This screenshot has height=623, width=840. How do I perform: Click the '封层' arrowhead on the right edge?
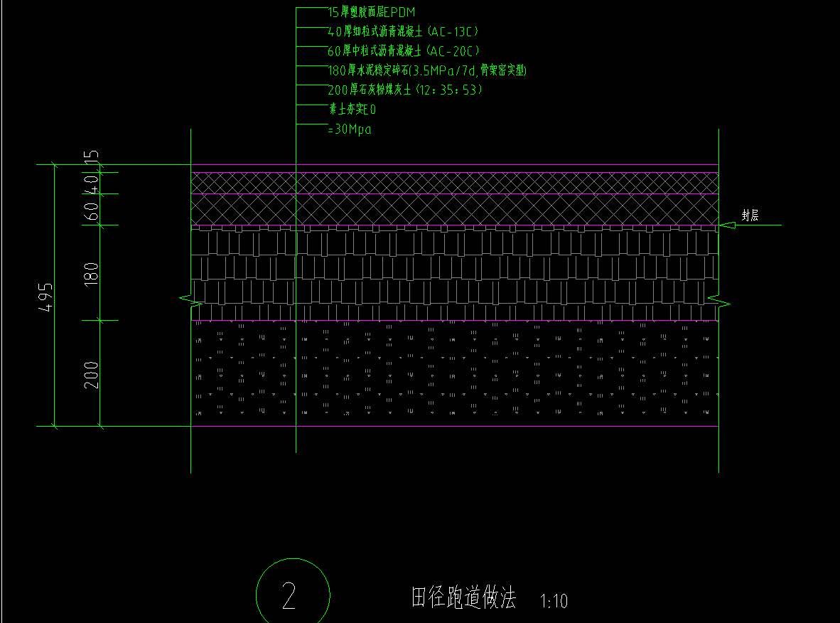click(724, 225)
